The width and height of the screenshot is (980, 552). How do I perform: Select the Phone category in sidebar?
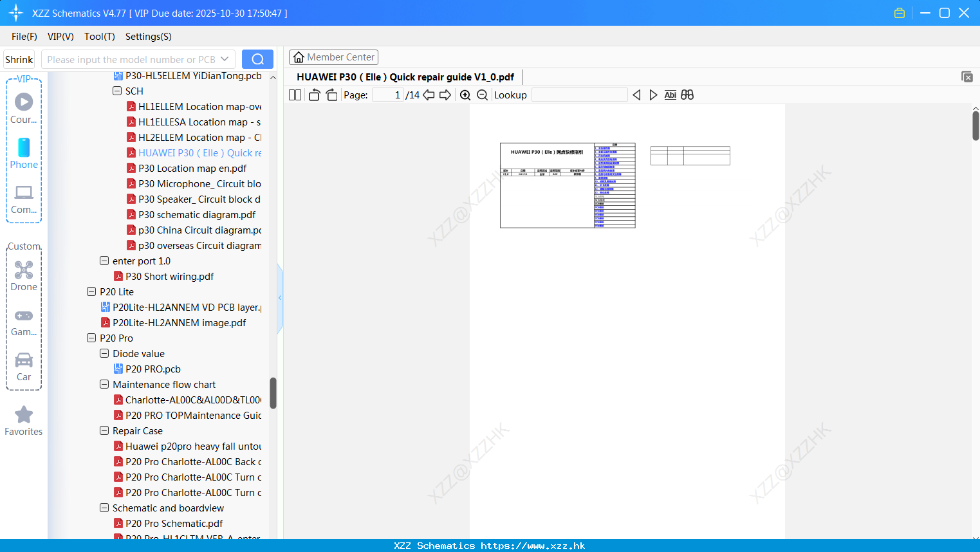pyautogui.click(x=24, y=154)
